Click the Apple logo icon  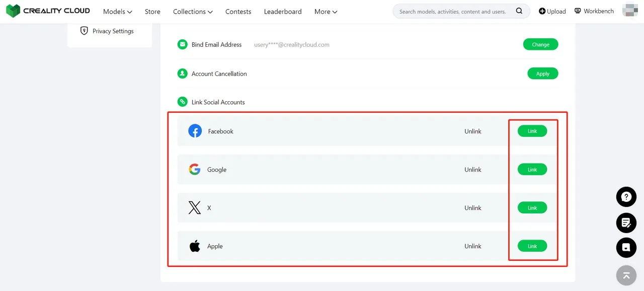point(194,246)
